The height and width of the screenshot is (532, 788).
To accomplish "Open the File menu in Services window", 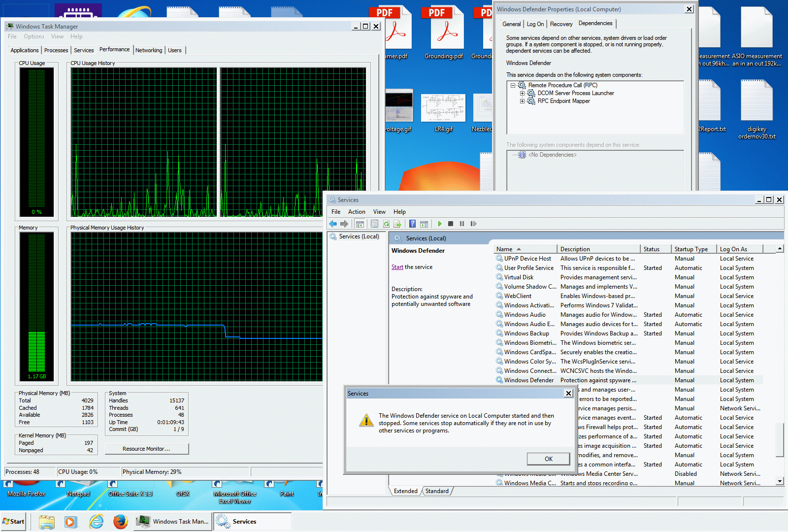I will pos(336,212).
